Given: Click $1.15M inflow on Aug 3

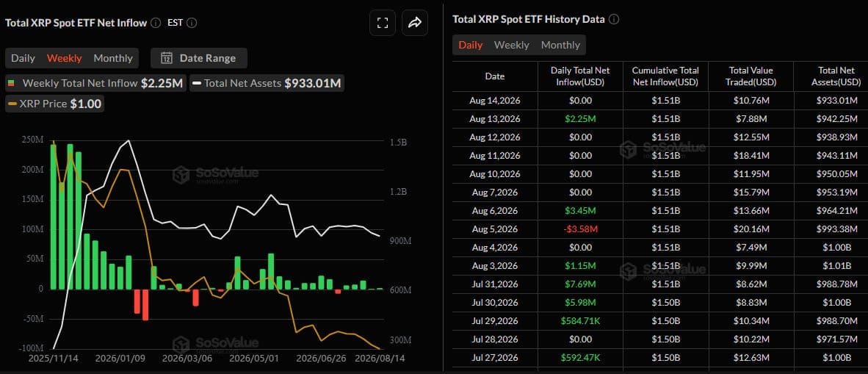Looking at the screenshot, I should [580, 265].
